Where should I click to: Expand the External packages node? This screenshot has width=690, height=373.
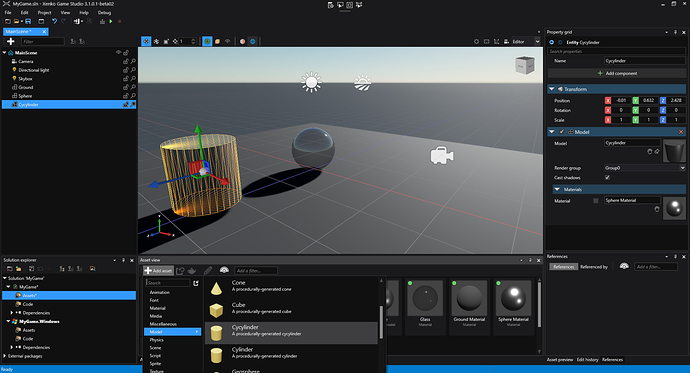pos(4,356)
